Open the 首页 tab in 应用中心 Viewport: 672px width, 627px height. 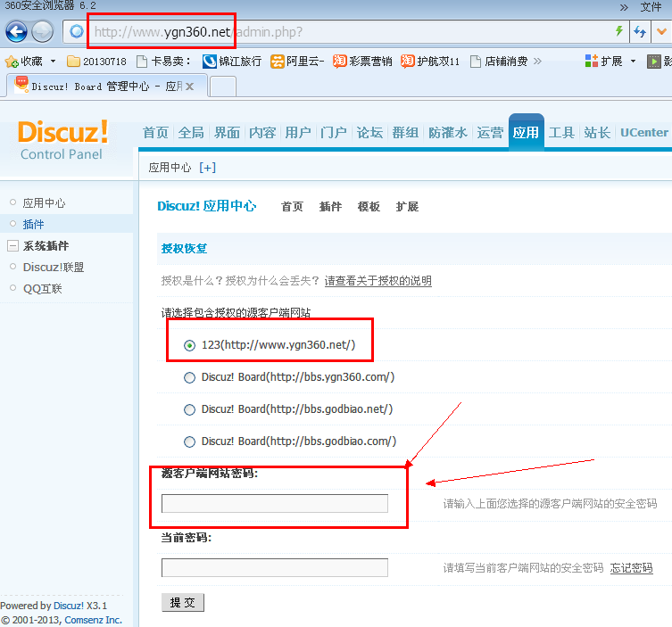coord(292,206)
